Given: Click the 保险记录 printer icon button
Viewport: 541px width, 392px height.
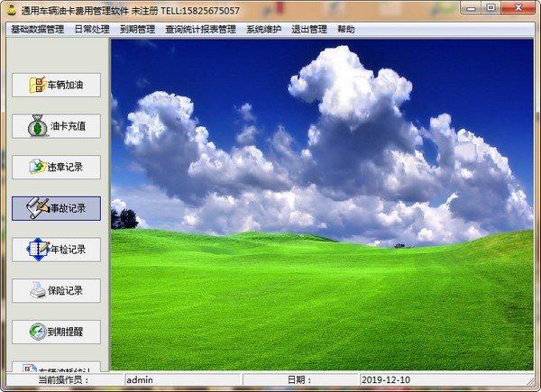Looking at the screenshot, I should [56, 290].
